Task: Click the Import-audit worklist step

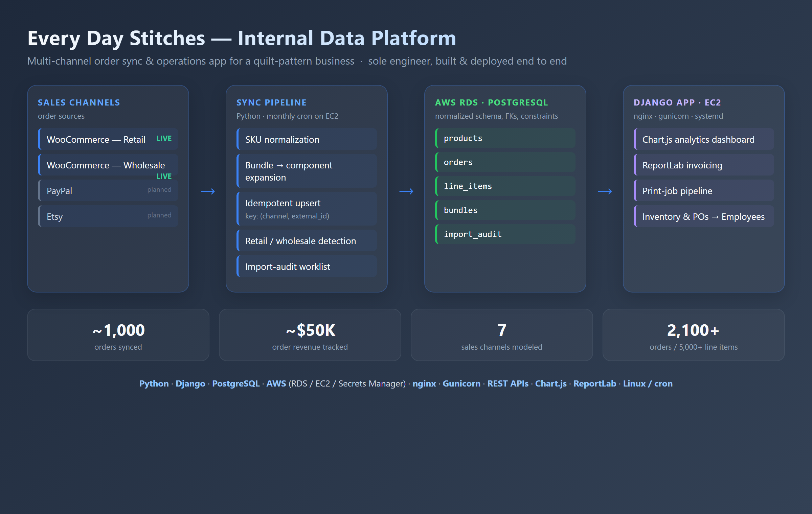Action: coord(307,266)
